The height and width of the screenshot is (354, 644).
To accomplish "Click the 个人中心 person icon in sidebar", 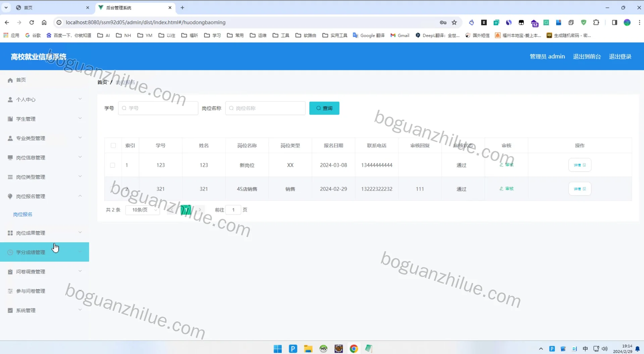I will [10, 100].
